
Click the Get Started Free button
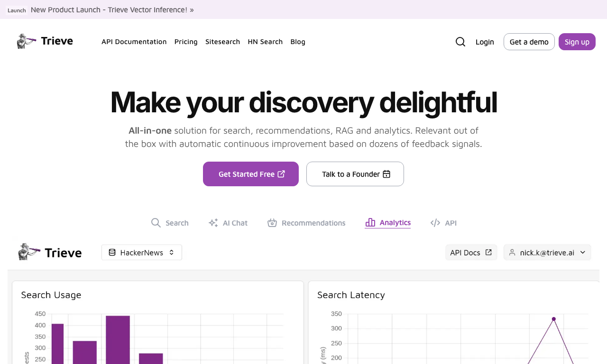(251, 174)
